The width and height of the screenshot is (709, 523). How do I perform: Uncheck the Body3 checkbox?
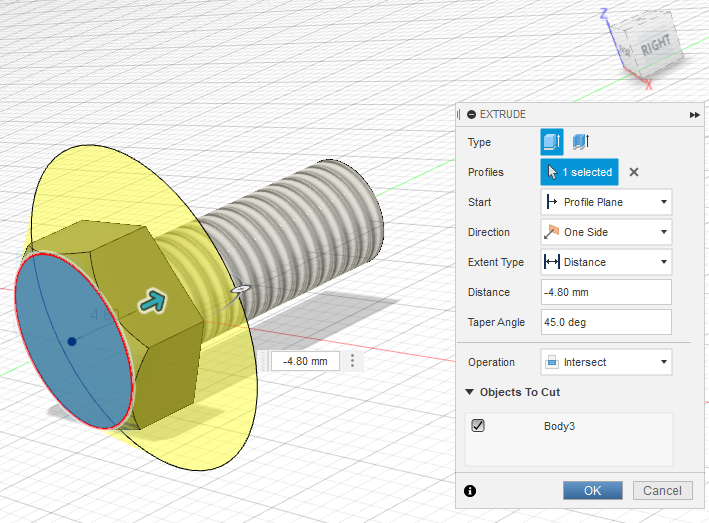pyautogui.click(x=478, y=426)
